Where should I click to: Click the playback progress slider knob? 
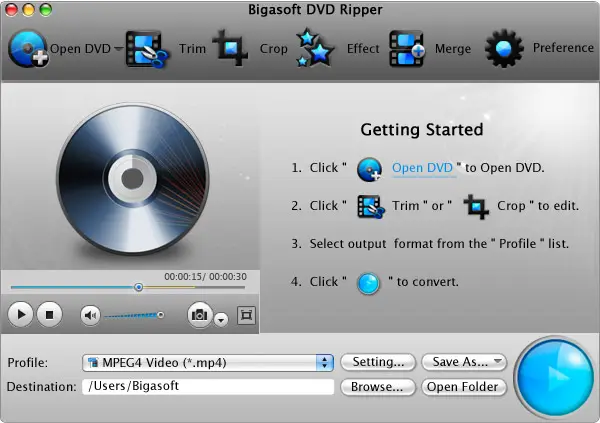(x=139, y=287)
